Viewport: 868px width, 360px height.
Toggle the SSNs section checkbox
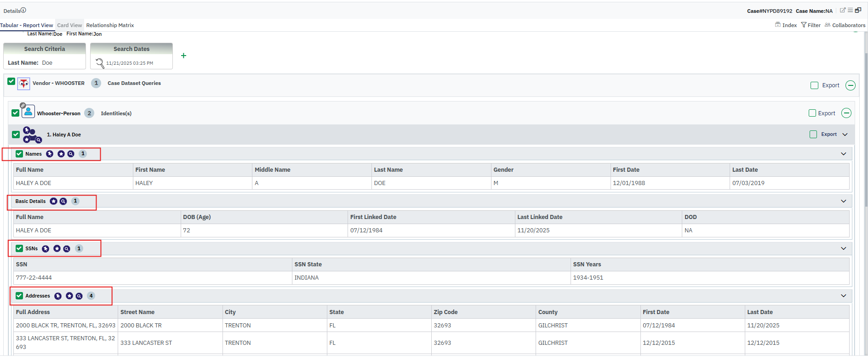tap(19, 248)
